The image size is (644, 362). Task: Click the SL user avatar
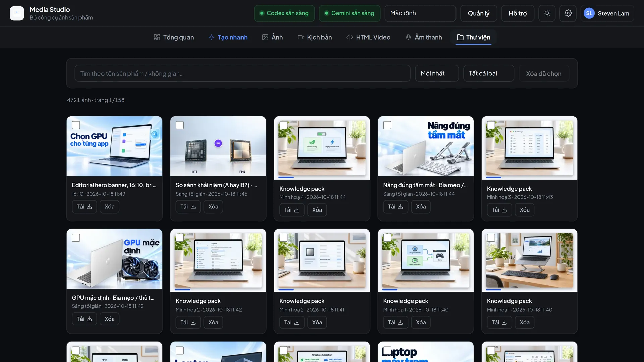point(589,13)
